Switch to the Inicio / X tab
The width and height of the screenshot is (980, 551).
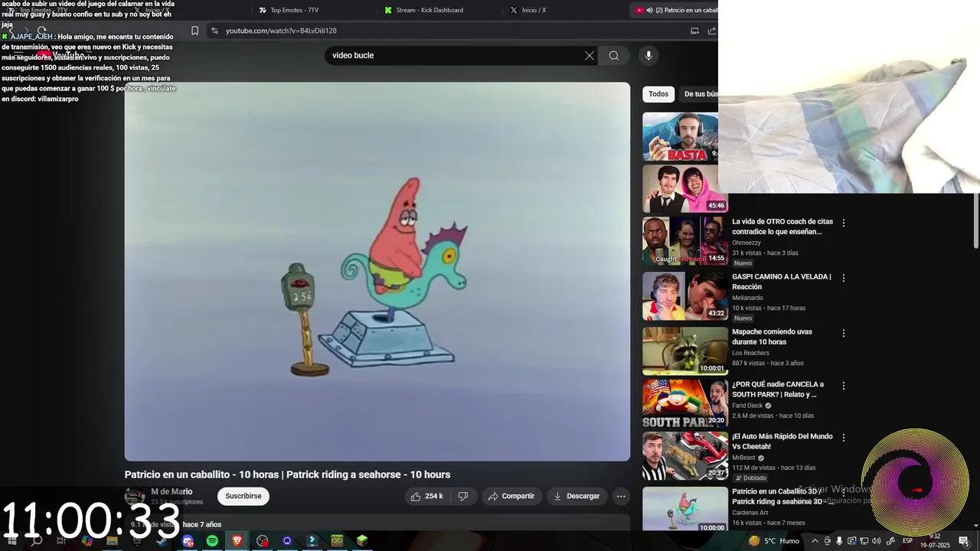528,10
